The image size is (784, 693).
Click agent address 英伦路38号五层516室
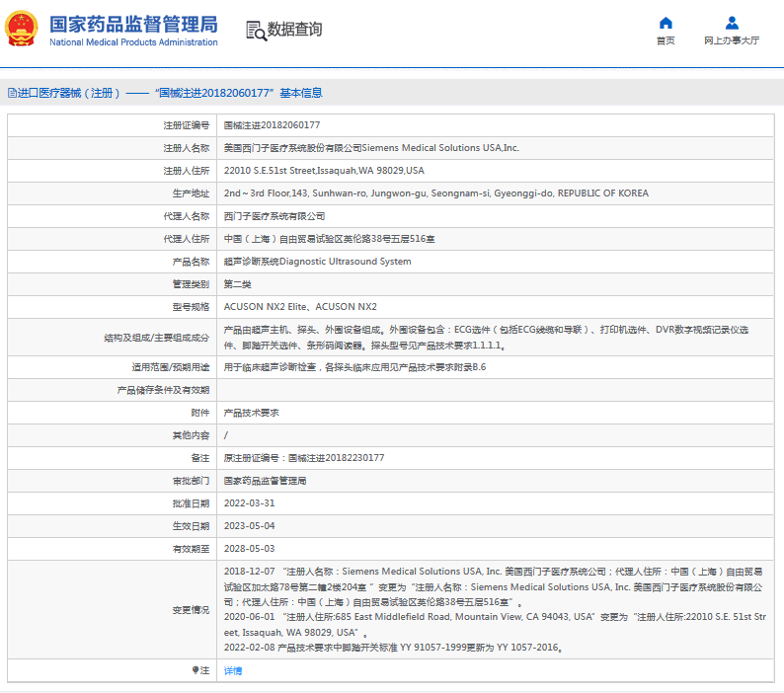click(x=329, y=239)
